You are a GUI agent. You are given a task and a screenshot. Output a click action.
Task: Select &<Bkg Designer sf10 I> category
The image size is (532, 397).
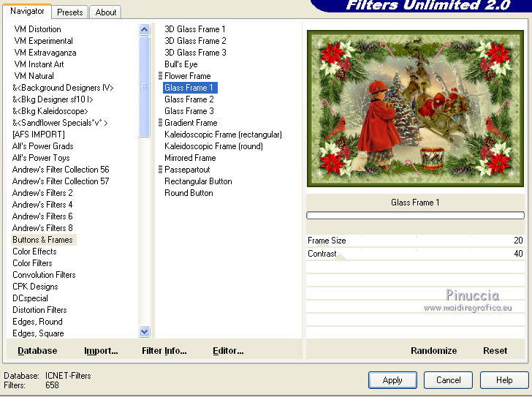53,99
